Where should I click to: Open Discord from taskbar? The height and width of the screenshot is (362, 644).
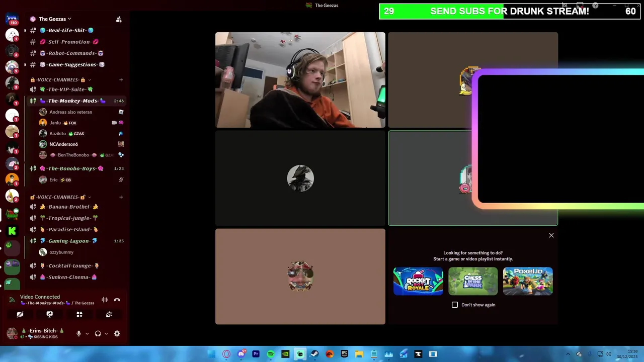pos(241,354)
